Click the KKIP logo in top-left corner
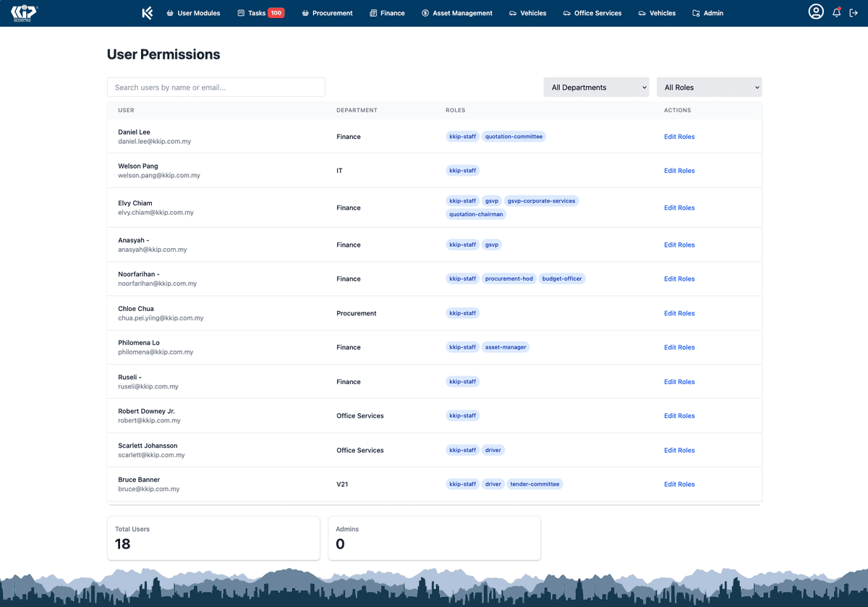868x607 pixels. [x=24, y=12]
